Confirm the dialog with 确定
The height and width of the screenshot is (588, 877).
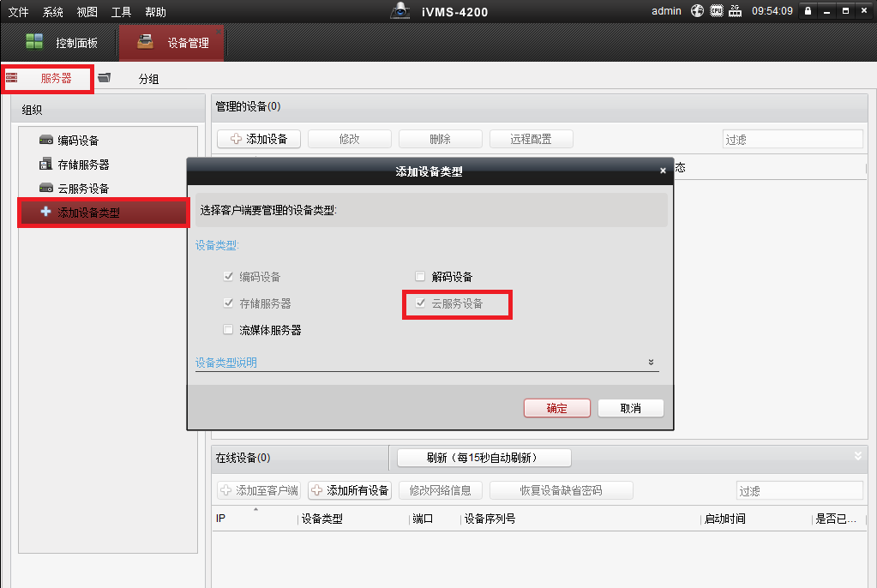point(557,408)
